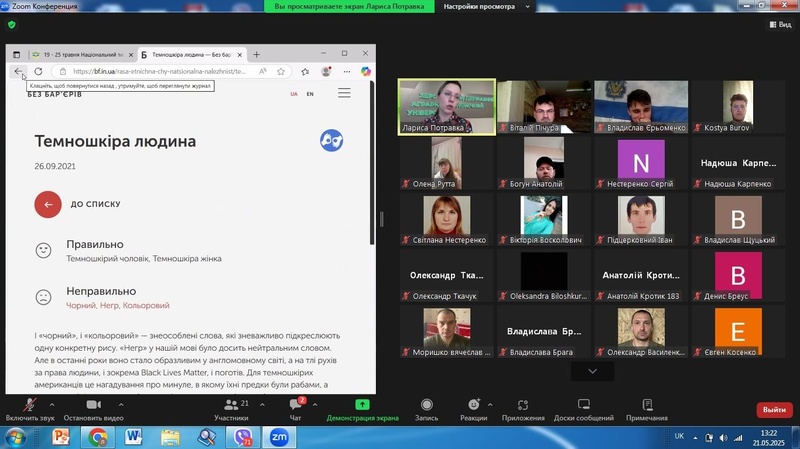Open browser settings three-dots menu
Image resolution: width=800 pixels, height=449 pixels.
(x=347, y=71)
